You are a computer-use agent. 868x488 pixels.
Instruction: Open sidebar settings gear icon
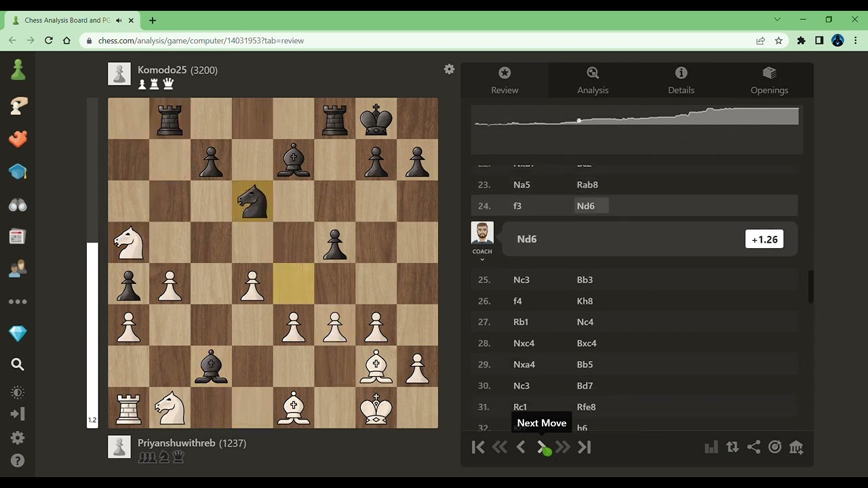[18, 438]
